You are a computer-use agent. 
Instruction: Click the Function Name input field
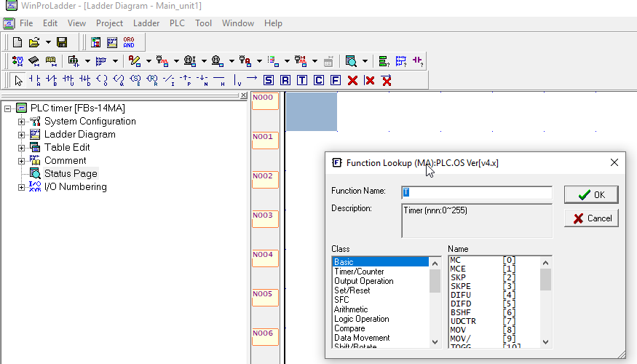point(477,193)
